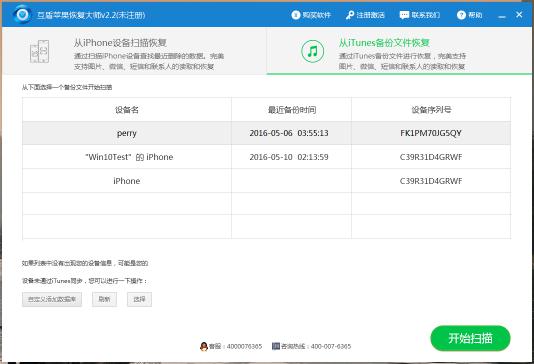Open 帮助 (help) in the title bar
The image size is (534, 364).
point(469,15)
